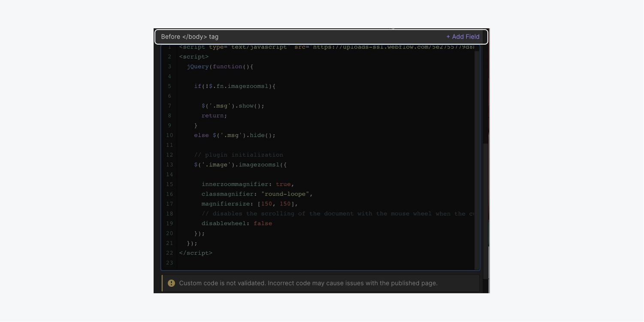Image resolution: width=644 pixels, height=322 pixels.
Task: Click the innerzoommagnifier: true line
Action: coord(248,184)
